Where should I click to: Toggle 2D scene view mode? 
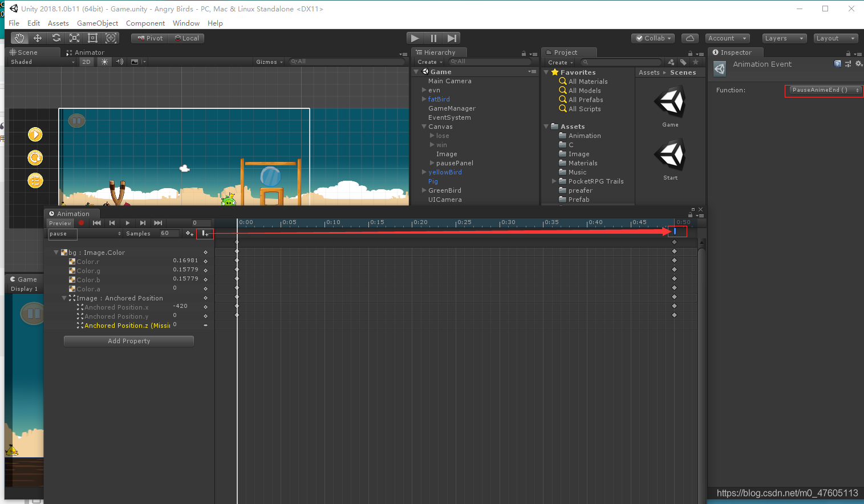pyautogui.click(x=86, y=62)
